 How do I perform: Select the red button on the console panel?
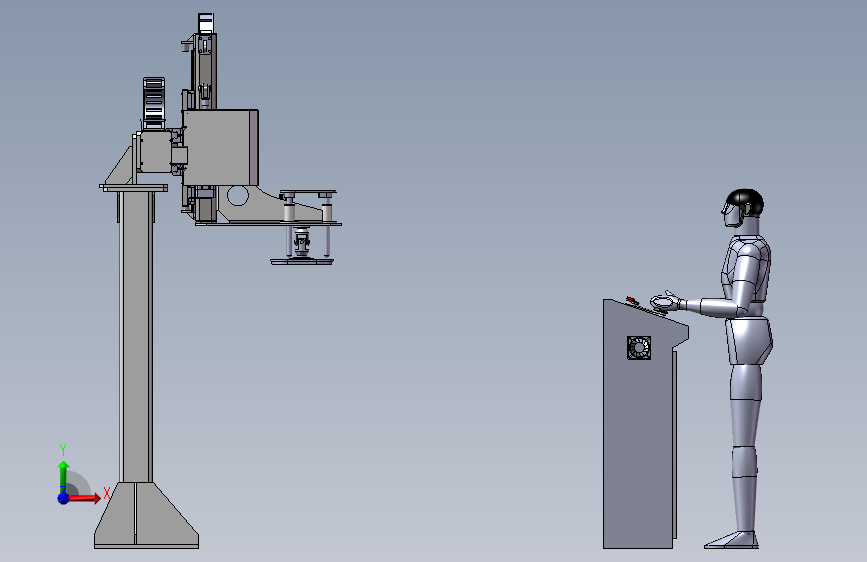[x=630, y=300]
